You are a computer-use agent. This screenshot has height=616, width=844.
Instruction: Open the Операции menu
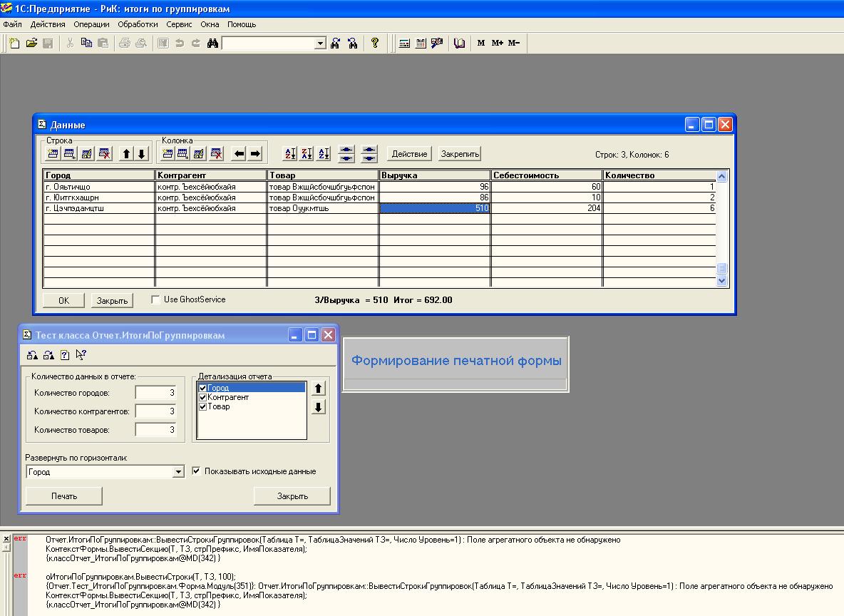pos(91,24)
